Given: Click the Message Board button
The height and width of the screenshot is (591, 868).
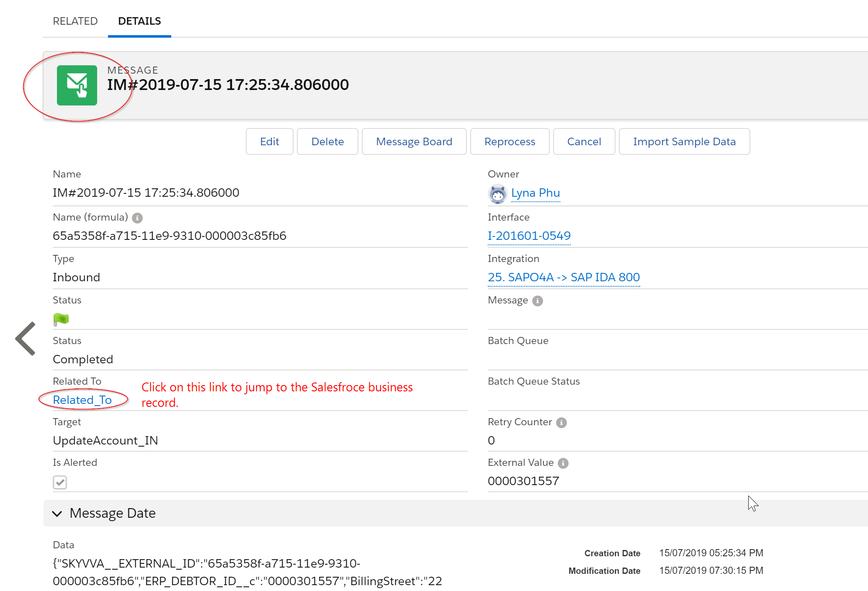Looking at the screenshot, I should click(414, 142).
